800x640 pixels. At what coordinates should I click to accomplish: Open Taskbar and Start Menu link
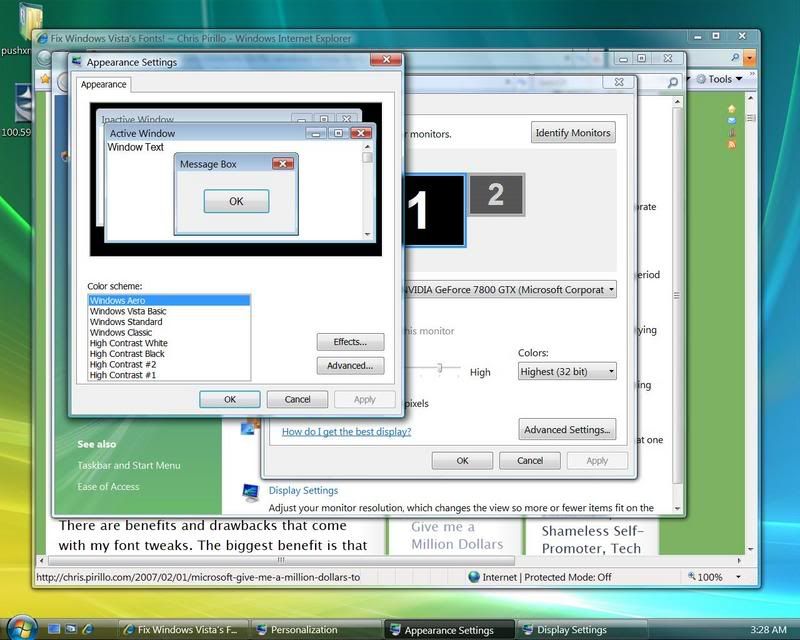click(129, 465)
